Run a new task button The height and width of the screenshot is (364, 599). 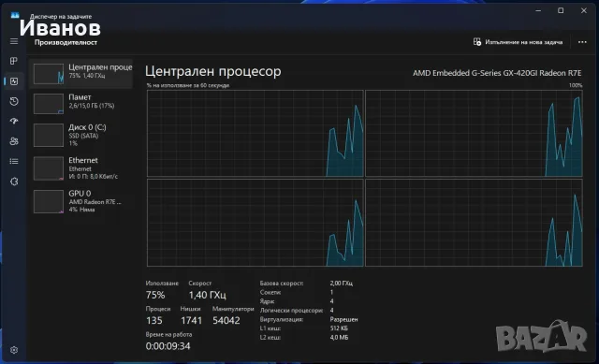518,42
